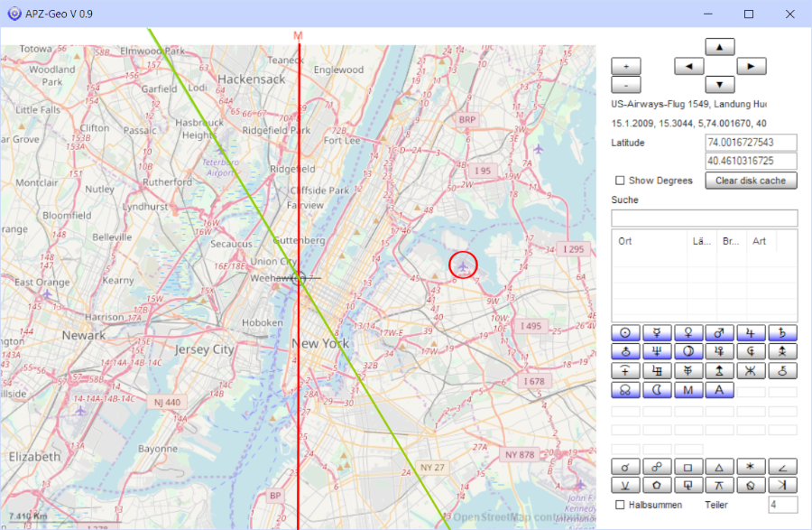Select the opposition aspect button
The height and width of the screenshot is (530, 812).
click(657, 467)
